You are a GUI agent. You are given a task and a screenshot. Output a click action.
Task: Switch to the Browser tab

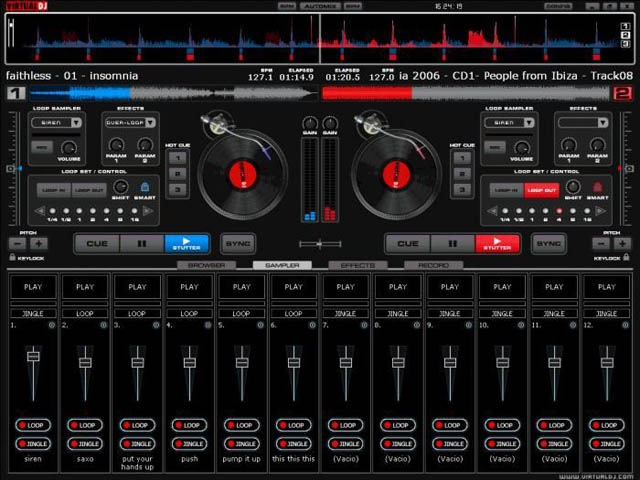(207, 265)
